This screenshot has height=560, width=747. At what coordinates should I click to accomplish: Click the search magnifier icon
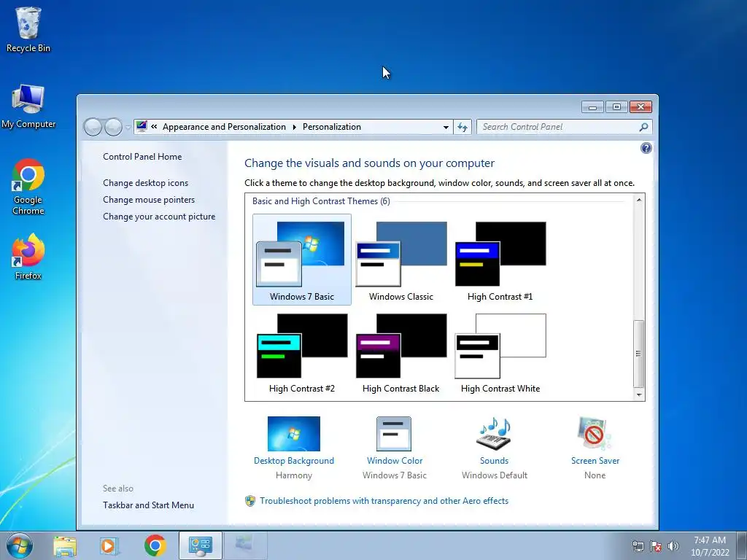[x=643, y=127]
